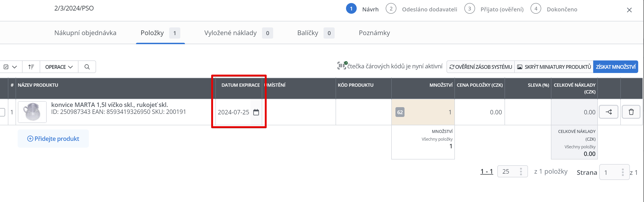Open the calendar picker for the expiration date
Image resolution: width=644 pixels, height=202 pixels.
tap(256, 112)
